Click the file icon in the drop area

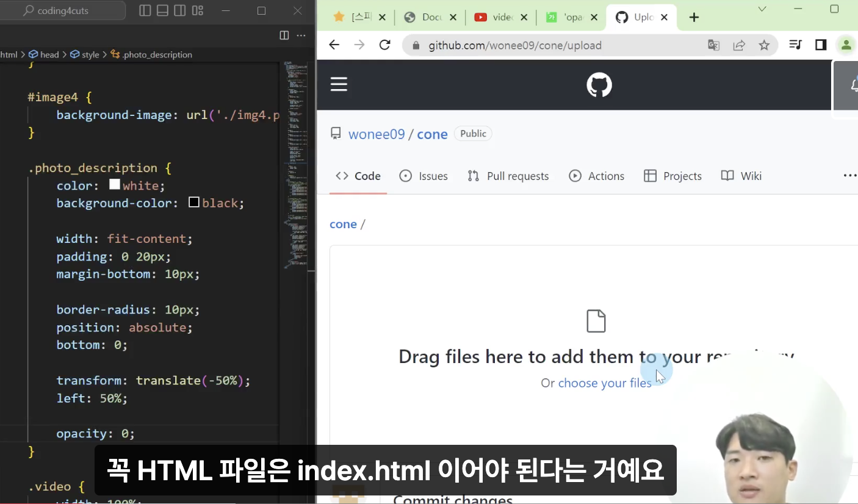[596, 321]
